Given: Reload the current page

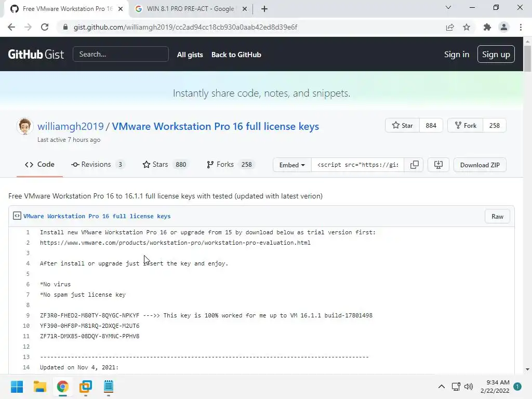Looking at the screenshot, I should click(x=45, y=27).
